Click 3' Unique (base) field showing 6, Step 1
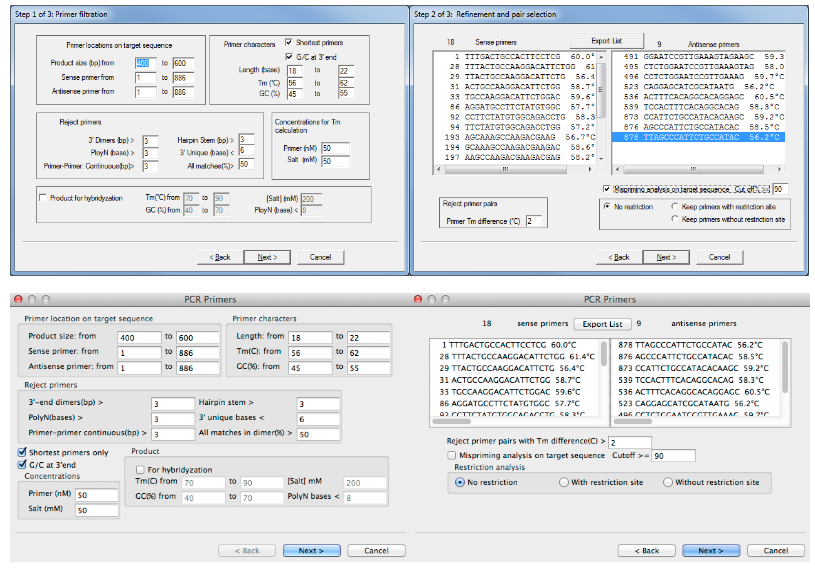The image size is (815, 571). [x=246, y=151]
